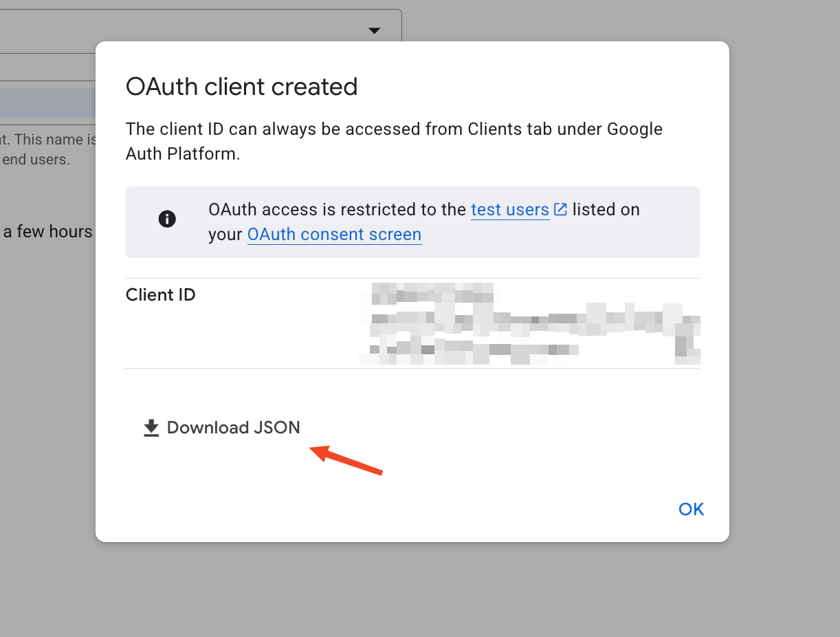Click the download arrow icon beside Download JSON
The width and height of the screenshot is (840, 637).
(151, 429)
